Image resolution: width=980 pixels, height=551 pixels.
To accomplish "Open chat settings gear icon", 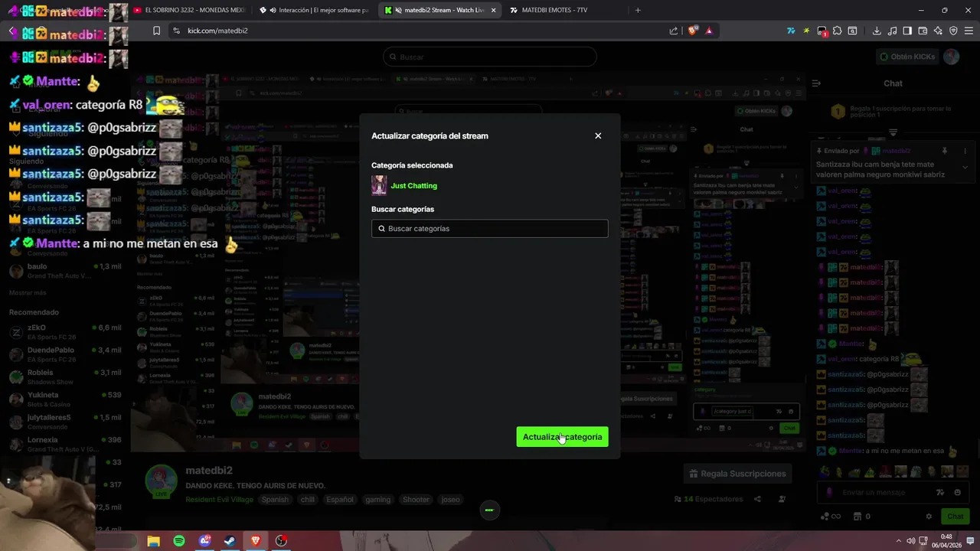I will click(x=929, y=517).
